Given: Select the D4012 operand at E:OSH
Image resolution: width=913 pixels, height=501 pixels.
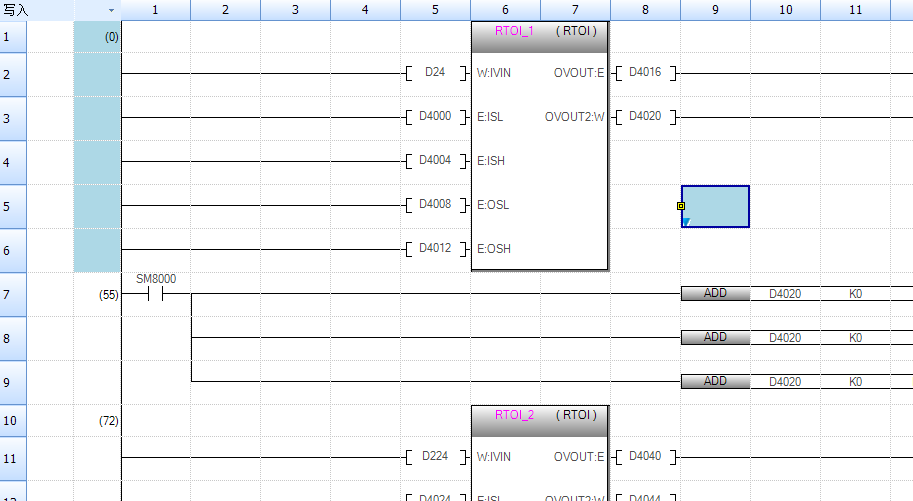Looking at the screenshot, I should (435, 249).
